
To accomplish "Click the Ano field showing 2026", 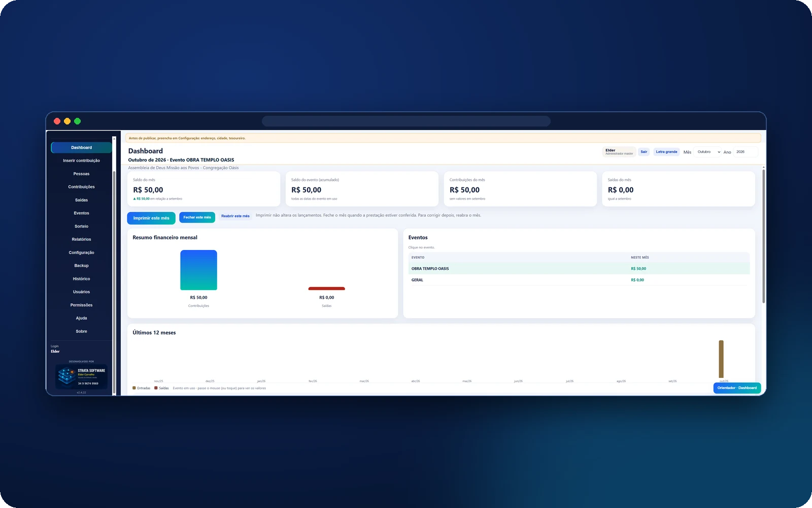I will (746, 152).
